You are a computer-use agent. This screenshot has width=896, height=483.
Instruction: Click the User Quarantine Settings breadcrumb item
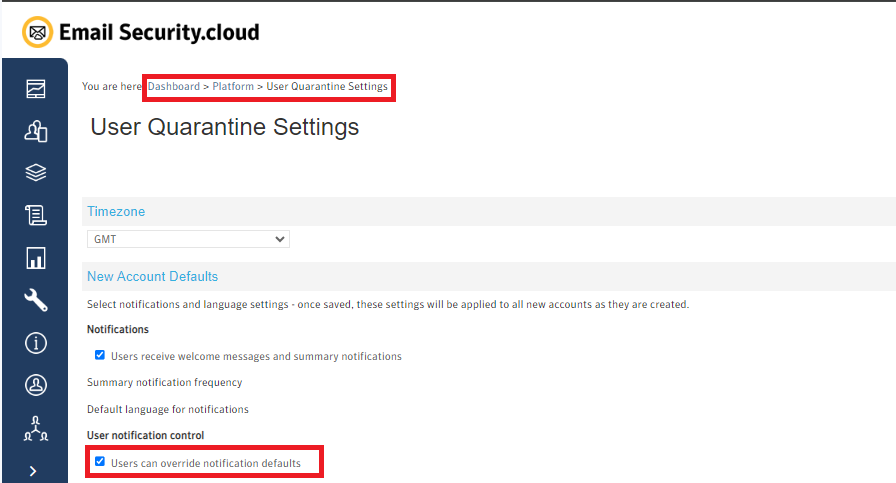pos(327,87)
